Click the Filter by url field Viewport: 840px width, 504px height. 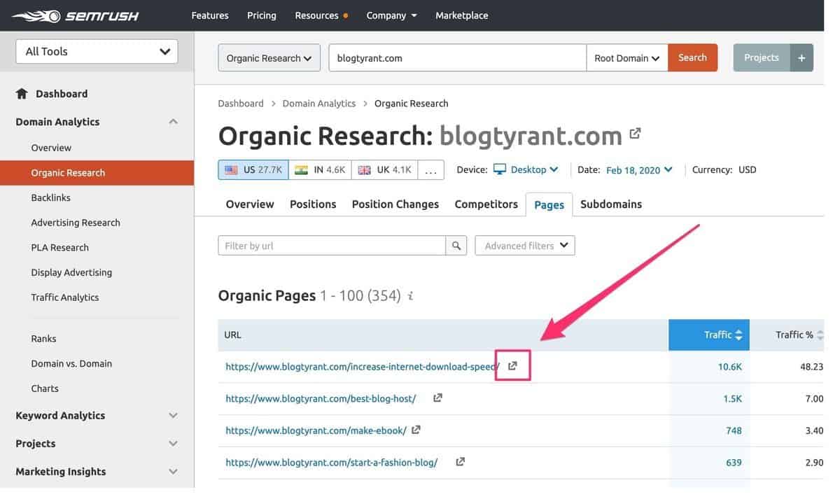click(x=332, y=246)
